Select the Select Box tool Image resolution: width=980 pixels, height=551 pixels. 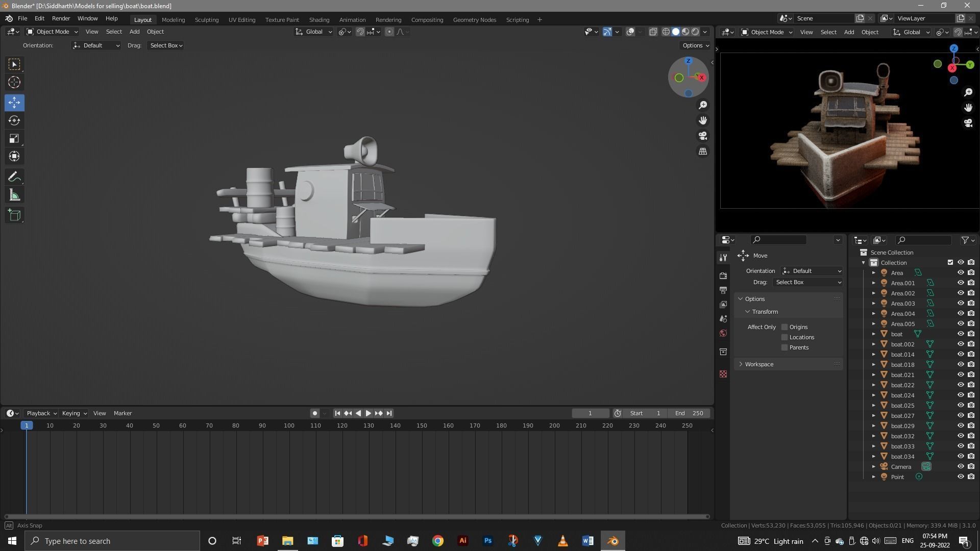(x=14, y=64)
